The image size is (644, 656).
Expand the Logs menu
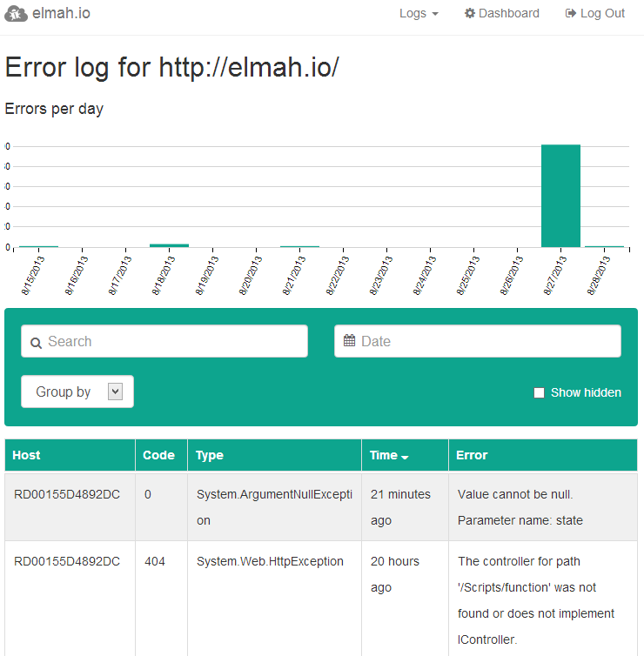pyautogui.click(x=419, y=13)
